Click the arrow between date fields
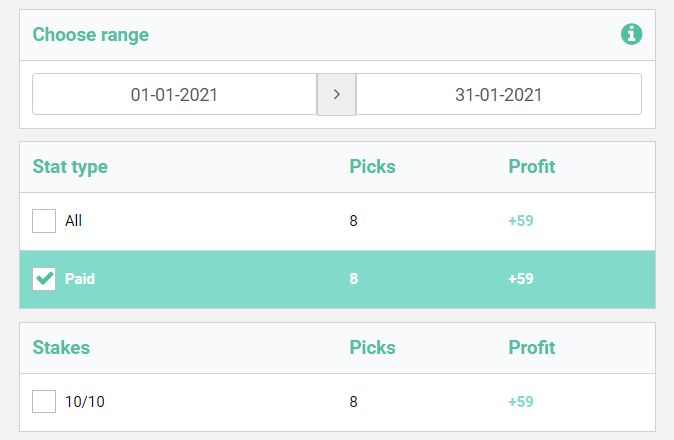The width and height of the screenshot is (674, 440). (x=337, y=95)
